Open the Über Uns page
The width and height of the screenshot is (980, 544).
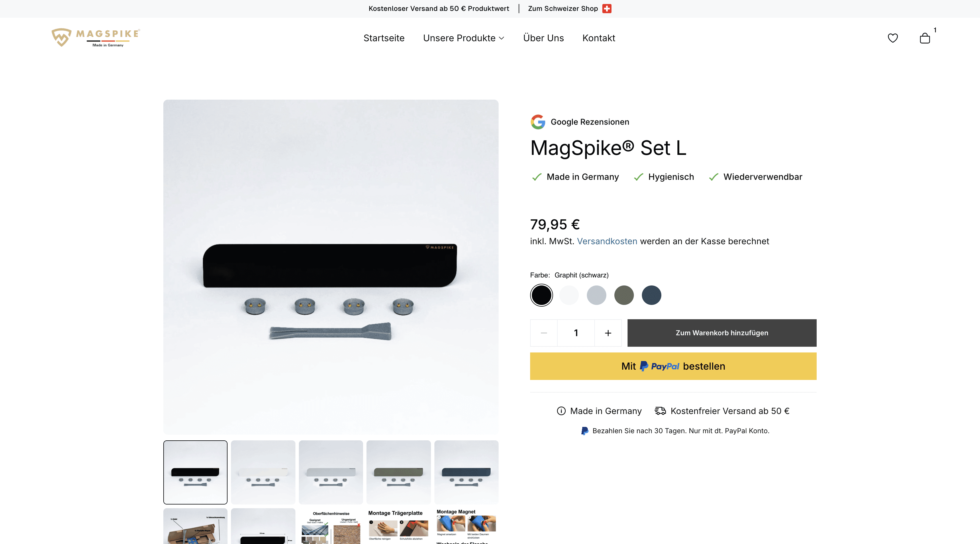point(543,38)
